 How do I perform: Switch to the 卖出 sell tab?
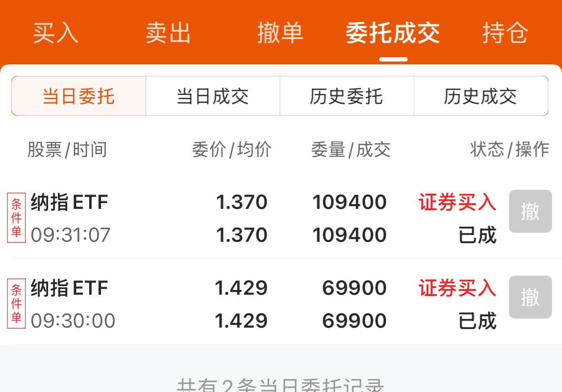click(168, 33)
